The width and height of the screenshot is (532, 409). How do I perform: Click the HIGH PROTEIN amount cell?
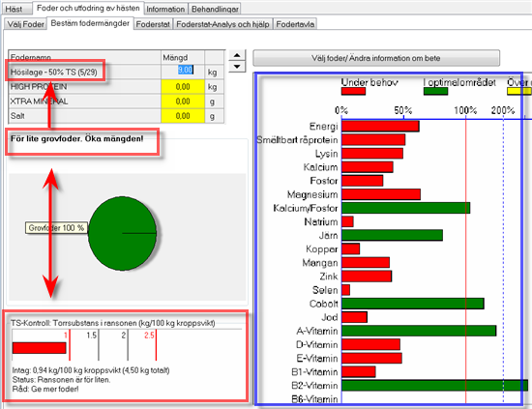183,87
